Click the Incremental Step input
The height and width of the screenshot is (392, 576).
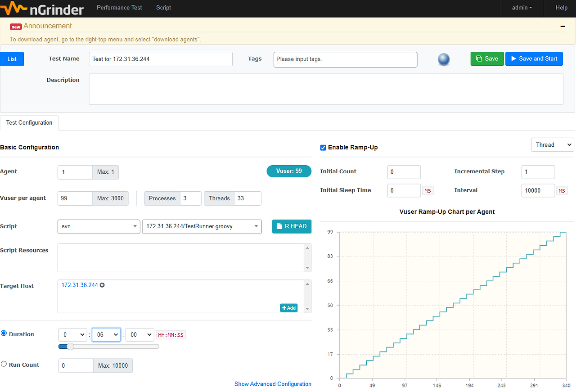click(538, 172)
